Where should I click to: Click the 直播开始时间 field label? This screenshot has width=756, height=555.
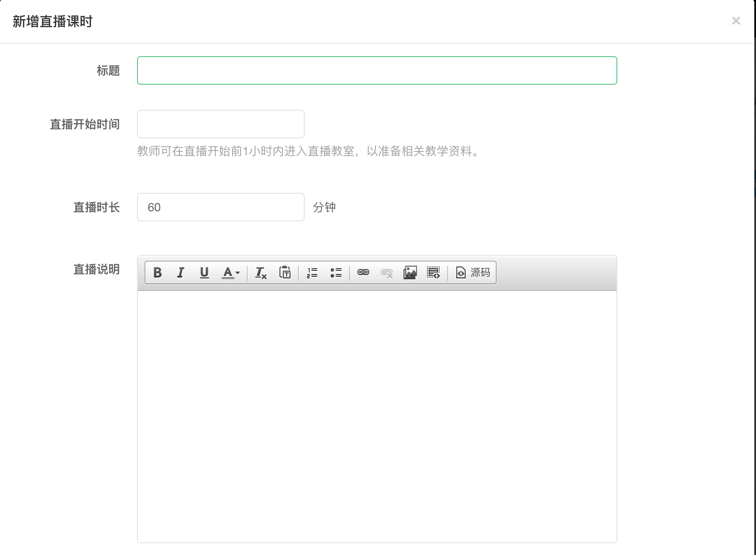tap(85, 124)
